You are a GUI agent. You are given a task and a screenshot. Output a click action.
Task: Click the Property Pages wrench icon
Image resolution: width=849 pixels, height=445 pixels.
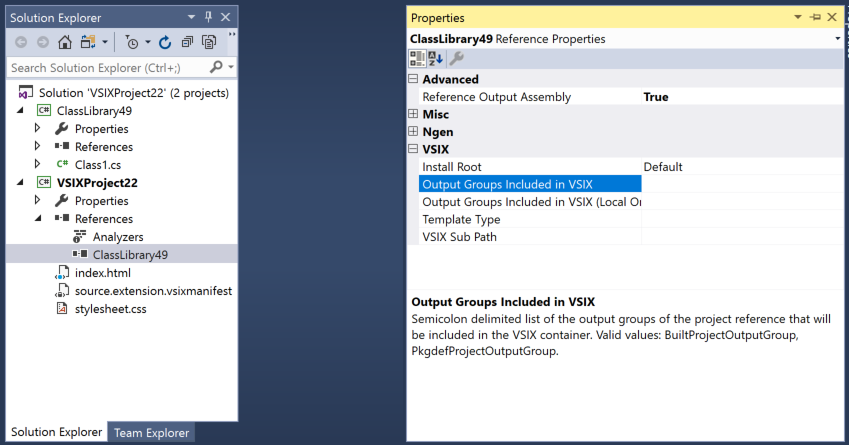456,58
